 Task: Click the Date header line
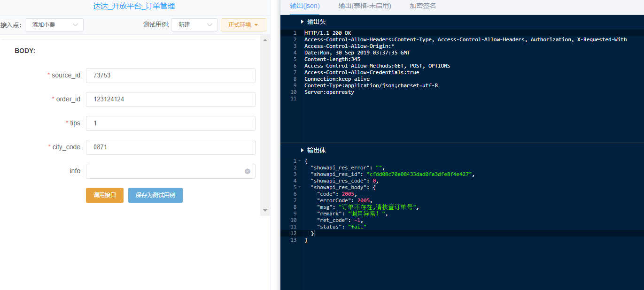pyautogui.click(x=357, y=53)
